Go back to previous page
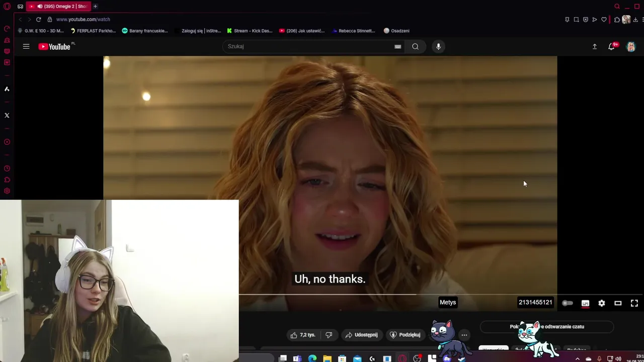The image size is (644, 362). pyautogui.click(x=20, y=19)
